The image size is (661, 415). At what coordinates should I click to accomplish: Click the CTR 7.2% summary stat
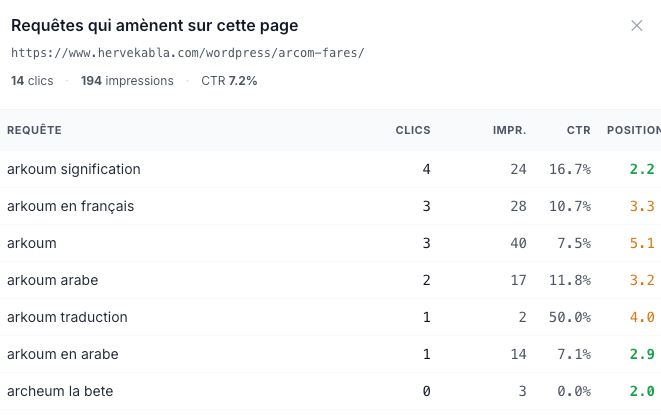point(229,81)
